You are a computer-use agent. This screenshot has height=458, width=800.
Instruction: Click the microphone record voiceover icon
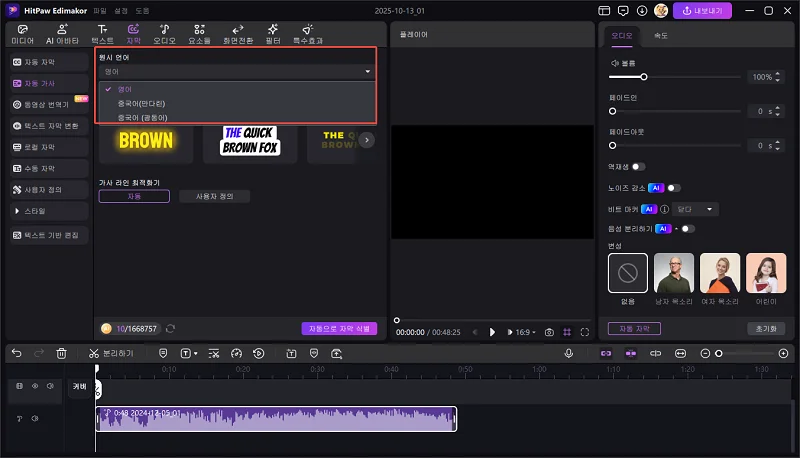coord(568,353)
